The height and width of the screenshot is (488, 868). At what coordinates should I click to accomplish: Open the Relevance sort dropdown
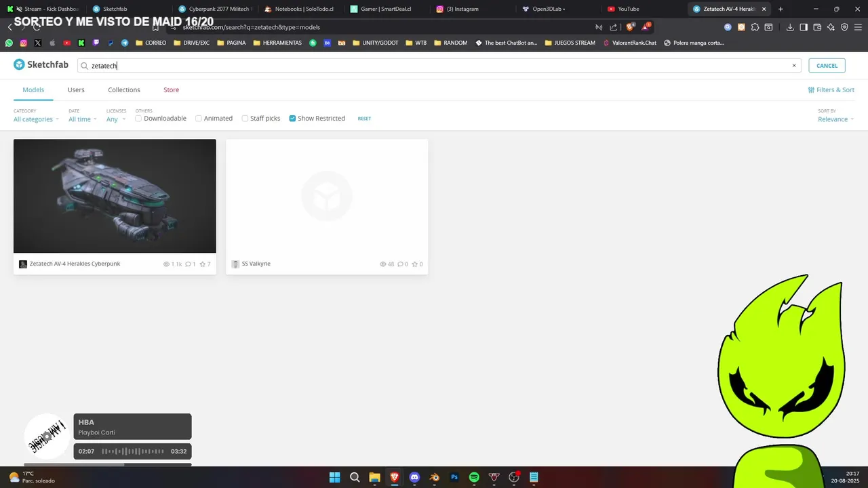835,119
